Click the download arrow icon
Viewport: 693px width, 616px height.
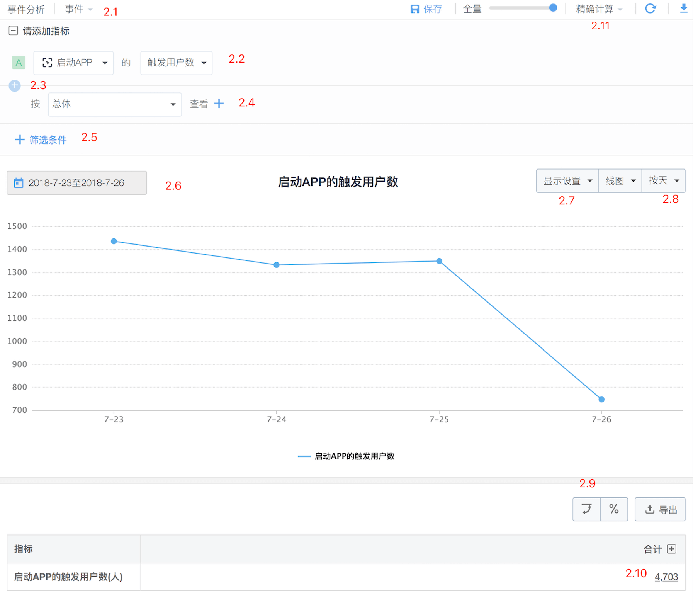683,9
